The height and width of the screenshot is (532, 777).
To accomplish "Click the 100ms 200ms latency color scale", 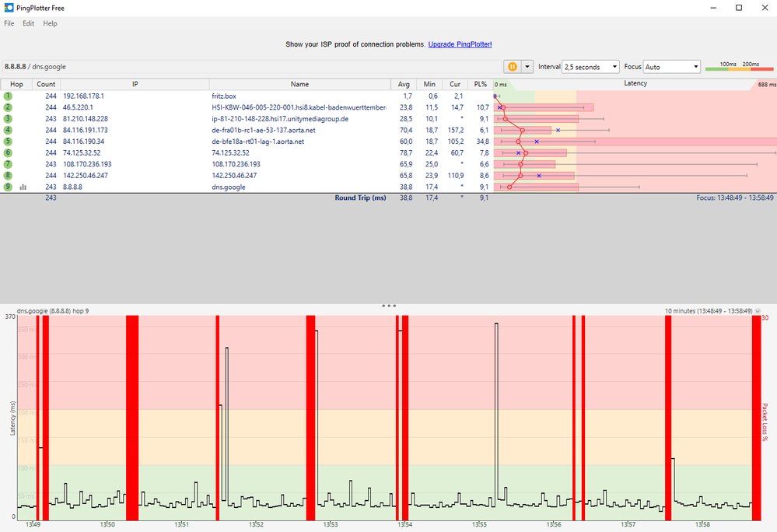I will (739, 66).
